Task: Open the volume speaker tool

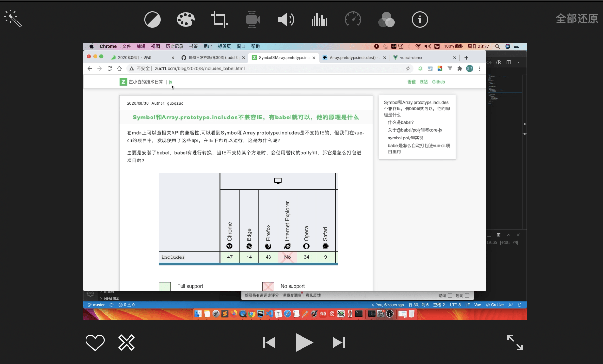Action: (x=286, y=20)
